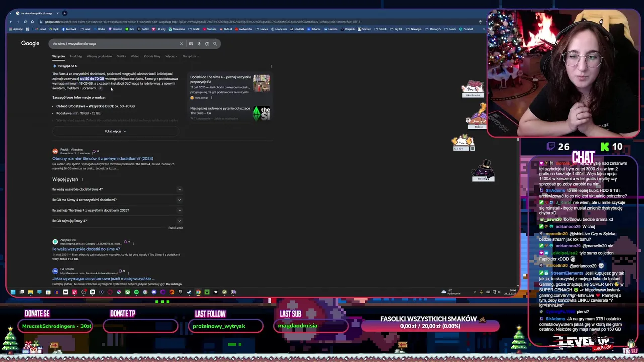This screenshot has height=362, width=644.
Task: Click Chrome icon on taskbar
Action: pyautogui.click(x=198, y=292)
